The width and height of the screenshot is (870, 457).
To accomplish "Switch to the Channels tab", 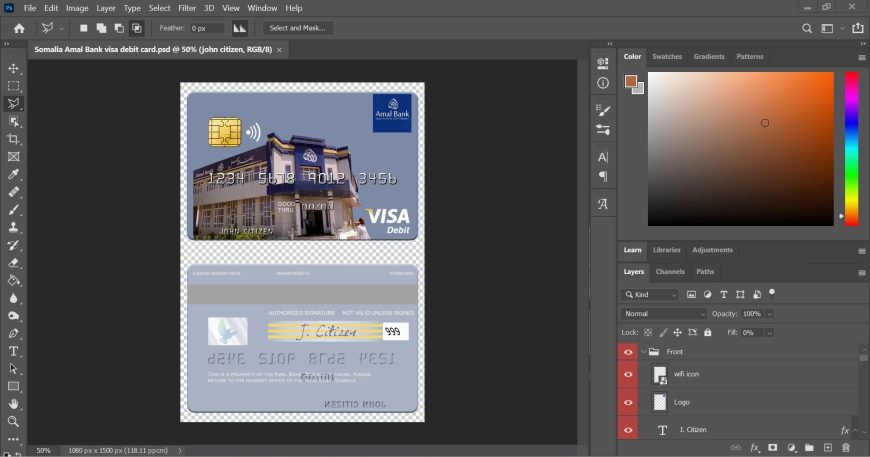I will (670, 272).
